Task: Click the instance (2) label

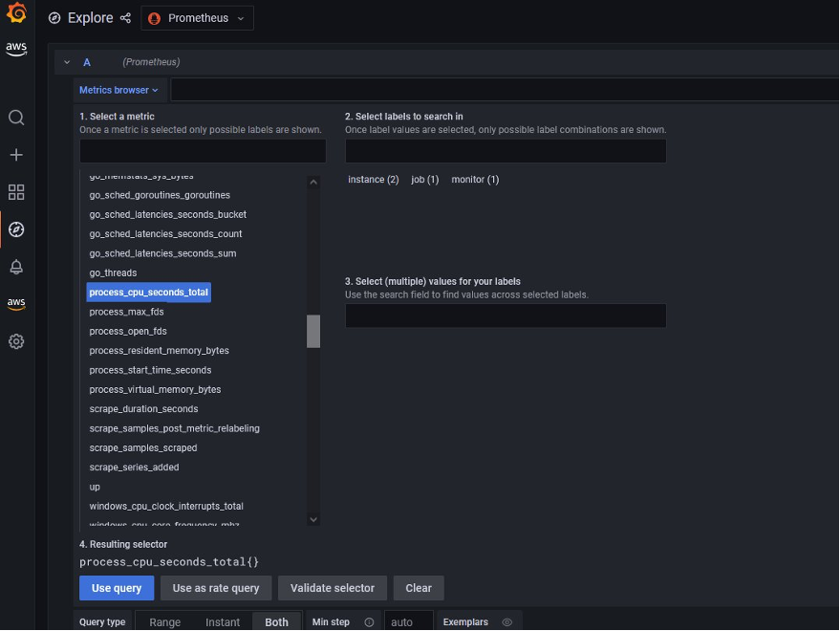Action: click(373, 179)
